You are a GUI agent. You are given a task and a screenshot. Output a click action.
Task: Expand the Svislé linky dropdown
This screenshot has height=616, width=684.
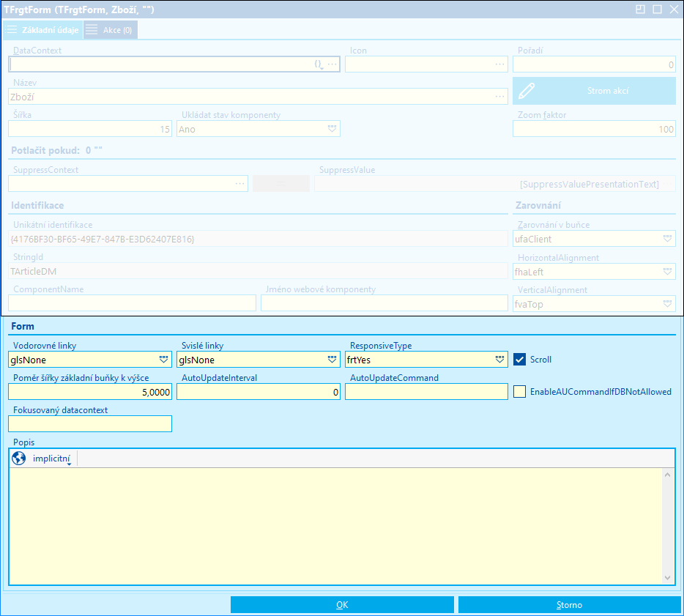[332, 360]
